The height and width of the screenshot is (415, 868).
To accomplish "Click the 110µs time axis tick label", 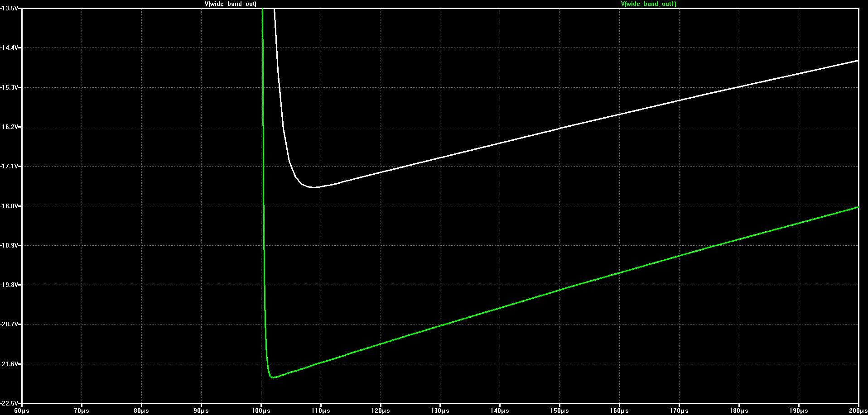I will pyautogui.click(x=321, y=411).
